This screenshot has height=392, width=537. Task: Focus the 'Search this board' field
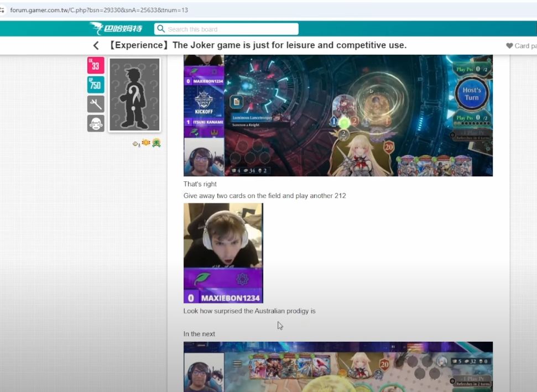tap(226, 29)
